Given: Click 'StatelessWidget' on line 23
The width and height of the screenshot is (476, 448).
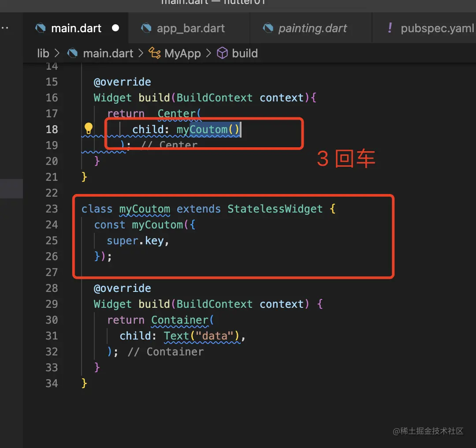Looking at the screenshot, I should click(x=275, y=209).
